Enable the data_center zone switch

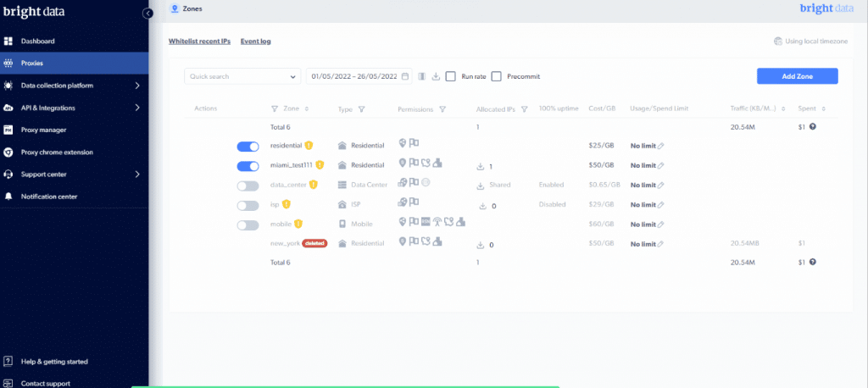coord(248,186)
